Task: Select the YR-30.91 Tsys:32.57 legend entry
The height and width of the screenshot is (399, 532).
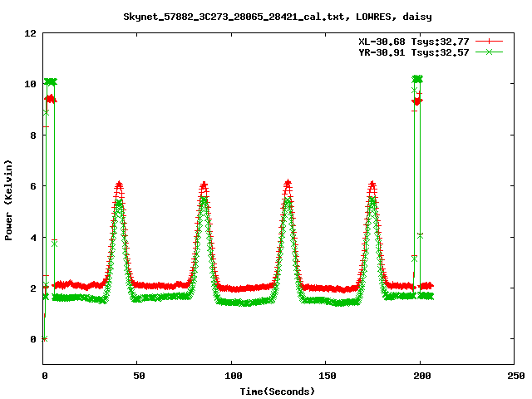Action: point(414,52)
